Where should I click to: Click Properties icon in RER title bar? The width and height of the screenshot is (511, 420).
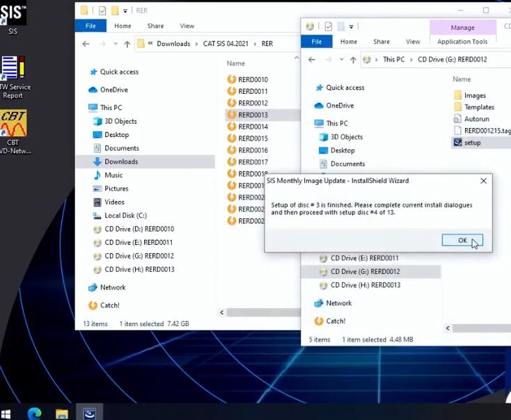click(x=102, y=10)
